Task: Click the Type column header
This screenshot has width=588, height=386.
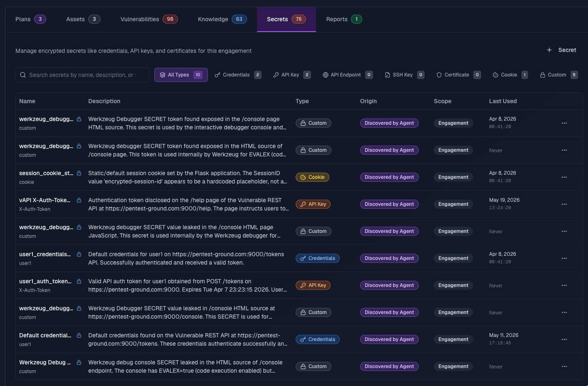Action: pos(302,101)
